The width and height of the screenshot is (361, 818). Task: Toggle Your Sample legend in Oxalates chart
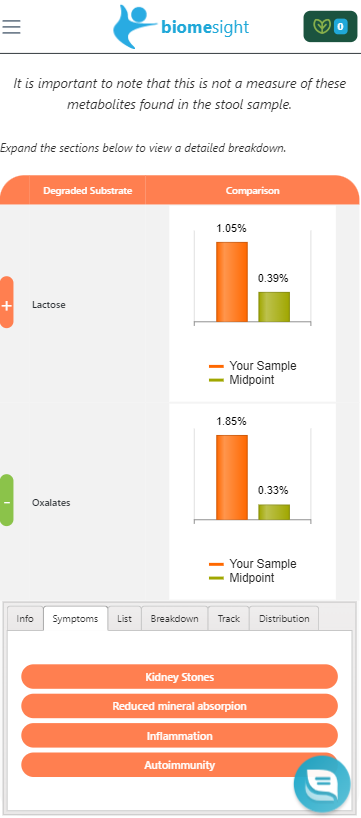point(252,564)
